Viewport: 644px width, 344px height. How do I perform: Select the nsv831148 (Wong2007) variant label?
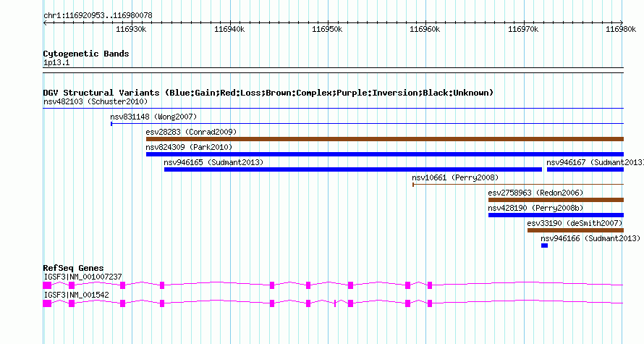(153, 117)
